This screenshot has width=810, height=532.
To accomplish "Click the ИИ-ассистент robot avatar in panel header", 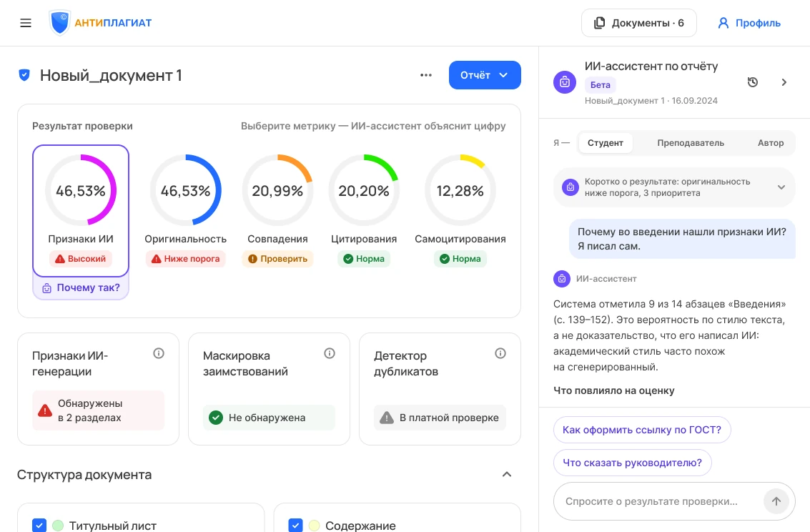I will [565, 82].
